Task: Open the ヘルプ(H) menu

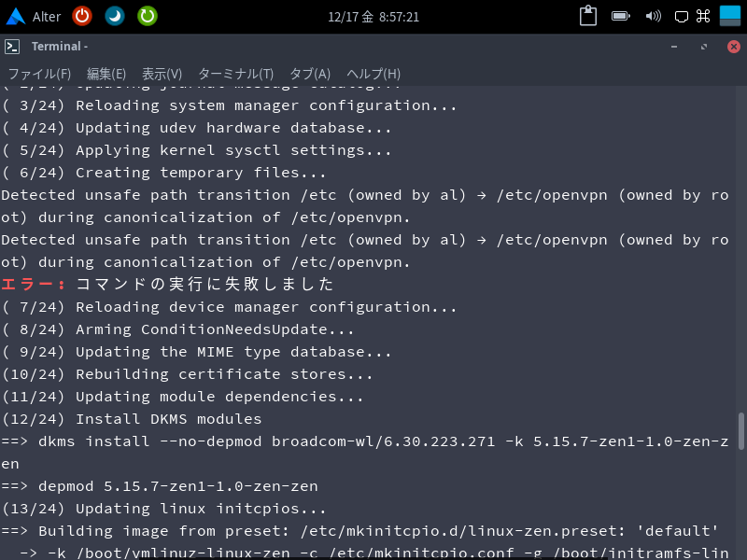Action: [373, 74]
